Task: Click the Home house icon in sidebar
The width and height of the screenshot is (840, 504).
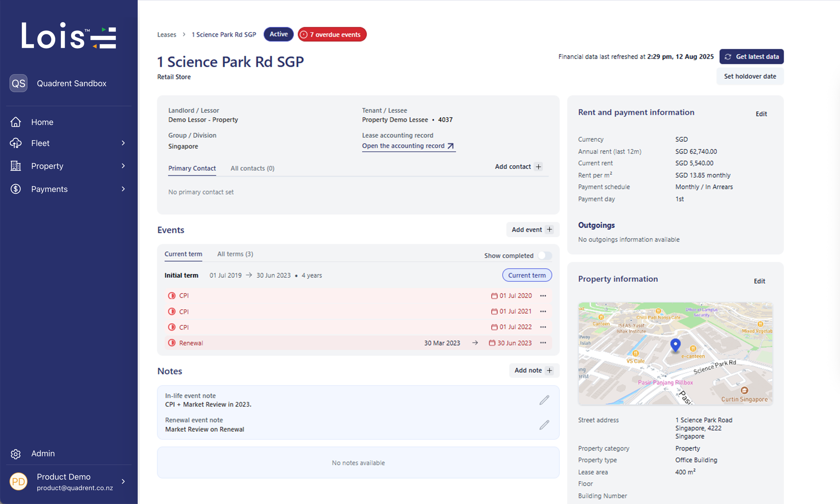Action: tap(16, 122)
